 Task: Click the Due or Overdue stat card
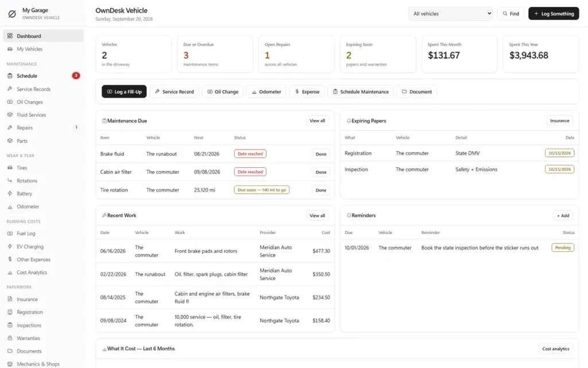(215, 54)
